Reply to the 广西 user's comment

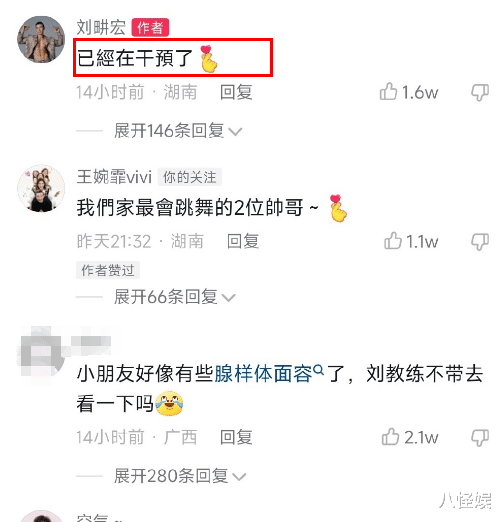[x=236, y=437]
